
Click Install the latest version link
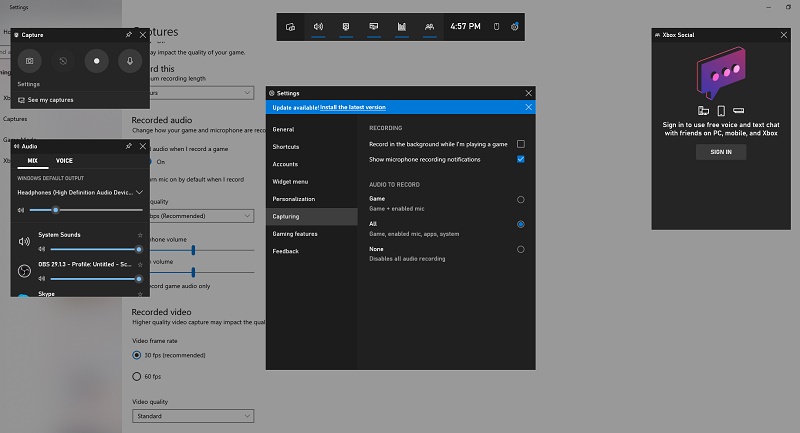pos(353,107)
